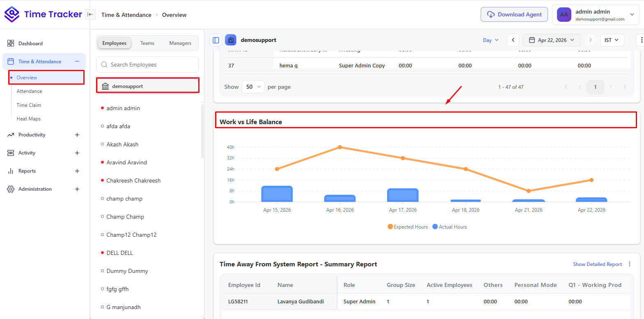Open the Dashboard icon in sidebar

(x=11, y=43)
